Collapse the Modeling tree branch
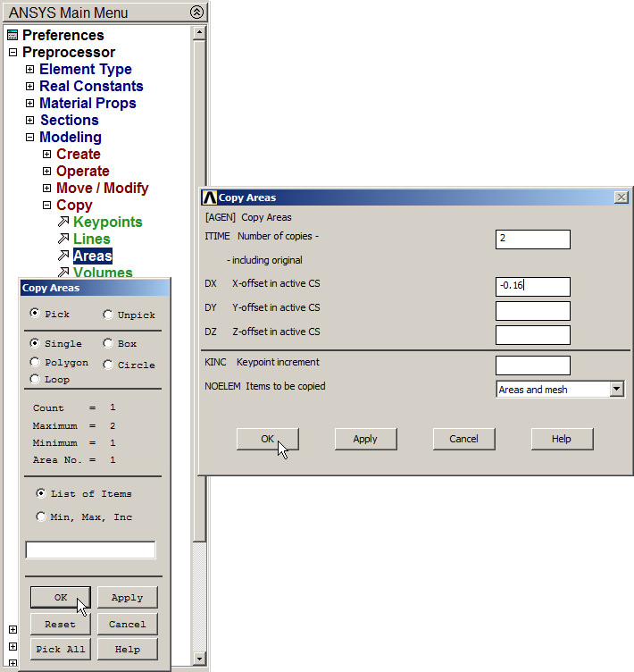 click(x=30, y=138)
